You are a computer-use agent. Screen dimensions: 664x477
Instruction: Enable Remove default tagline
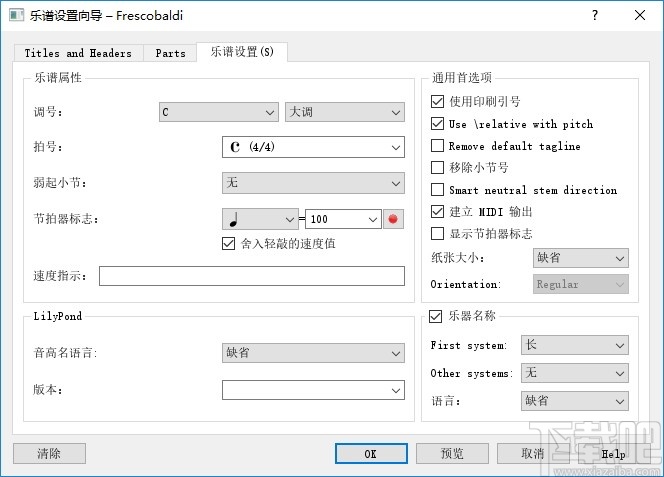pos(437,146)
